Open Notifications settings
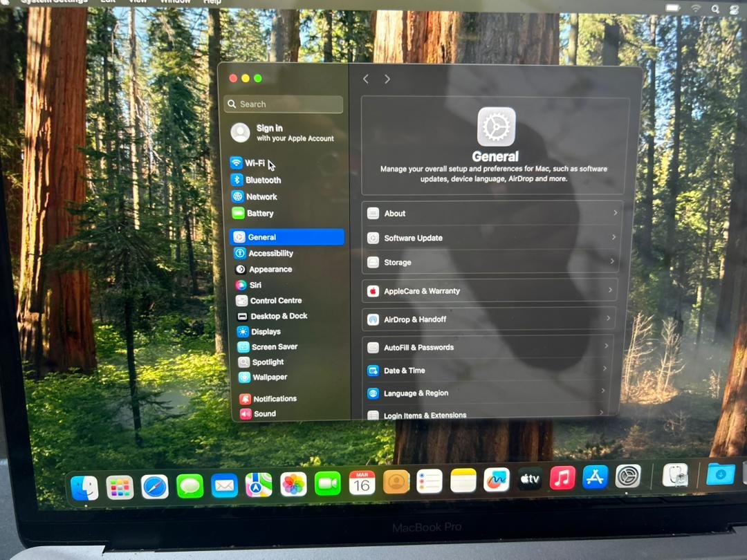The image size is (747, 560). coord(275,399)
